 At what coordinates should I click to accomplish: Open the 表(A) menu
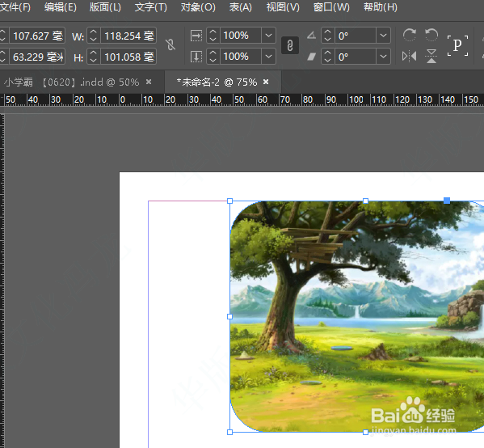point(241,7)
